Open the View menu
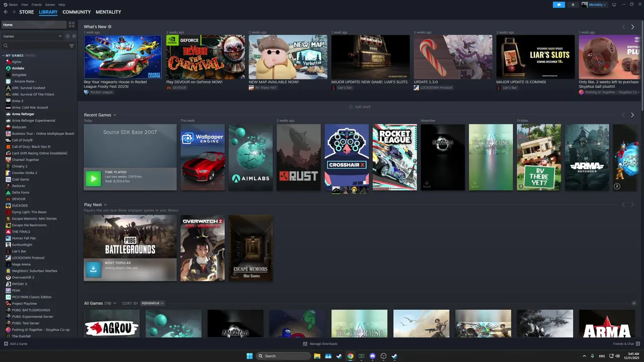 click(x=24, y=5)
